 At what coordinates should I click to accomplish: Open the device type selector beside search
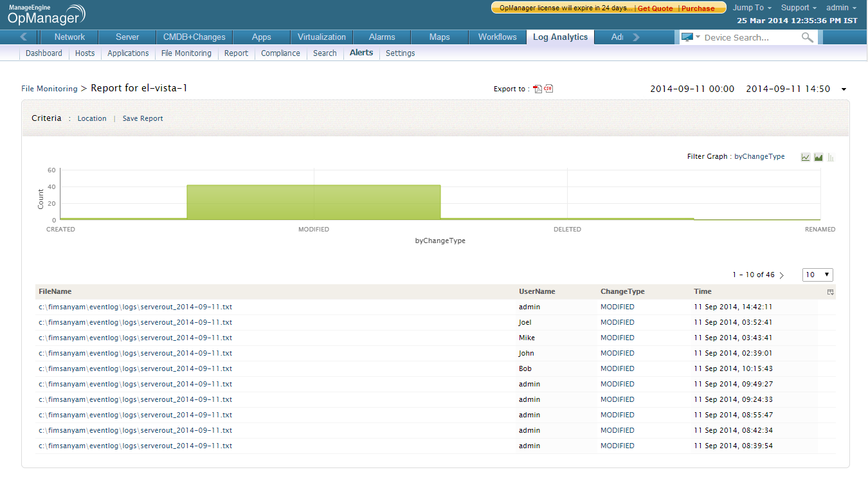coord(691,37)
